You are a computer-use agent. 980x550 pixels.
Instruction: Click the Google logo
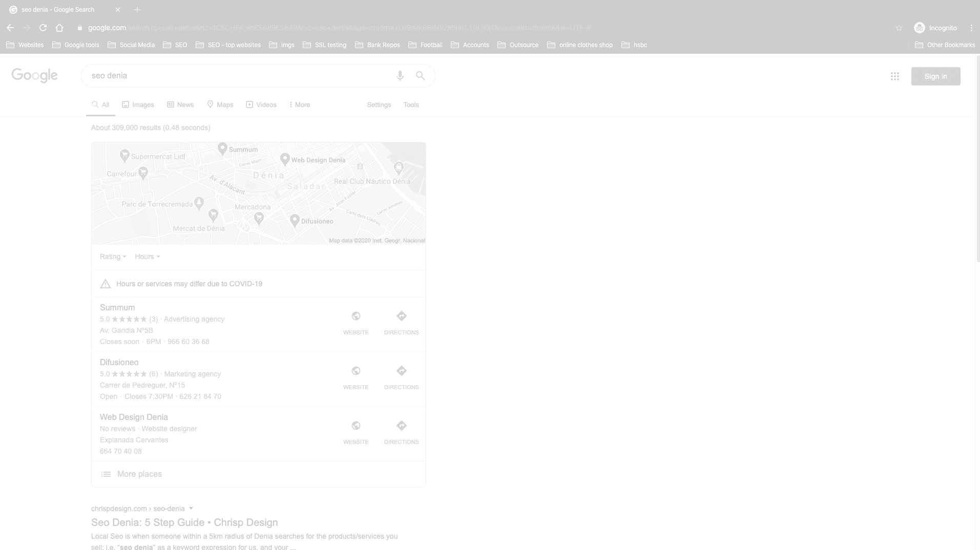click(x=34, y=75)
